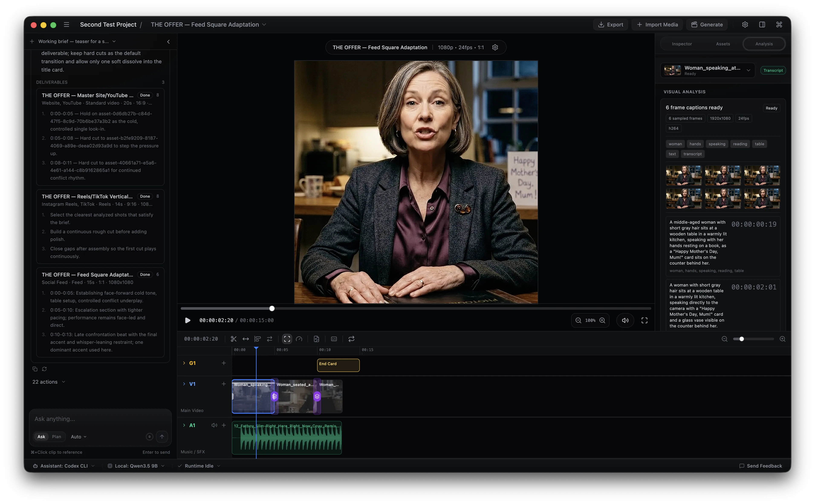Expand the 22 actions list

click(x=49, y=382)
